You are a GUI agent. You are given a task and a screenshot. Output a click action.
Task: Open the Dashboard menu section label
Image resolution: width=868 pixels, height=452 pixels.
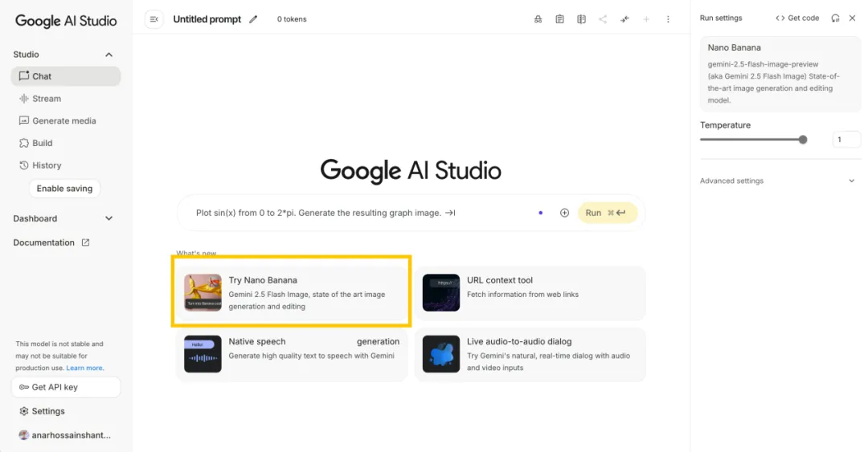pos(35,218)
